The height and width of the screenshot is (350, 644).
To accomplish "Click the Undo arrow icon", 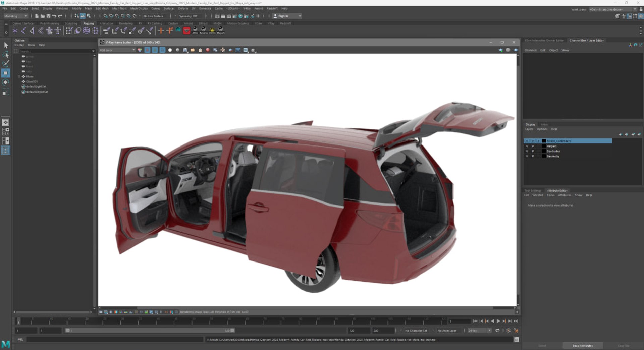I will point(54,16).
